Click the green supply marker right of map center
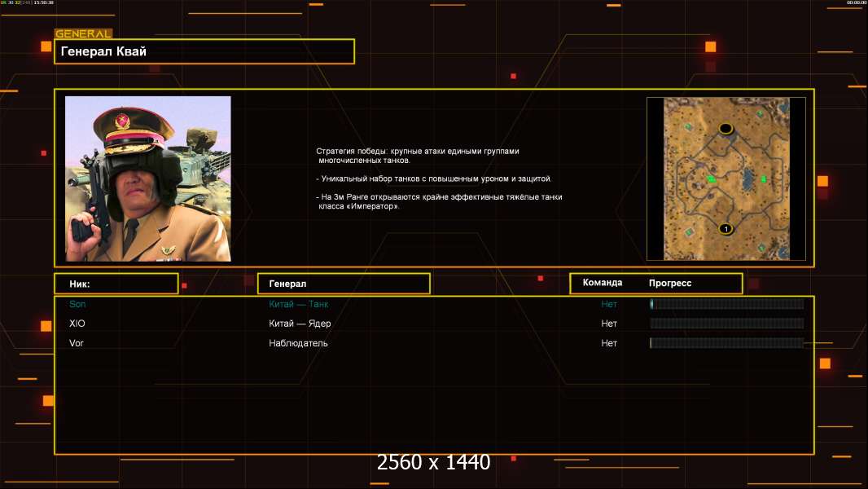868x489 pixels. pyautogui.click(x=763, y=179)
